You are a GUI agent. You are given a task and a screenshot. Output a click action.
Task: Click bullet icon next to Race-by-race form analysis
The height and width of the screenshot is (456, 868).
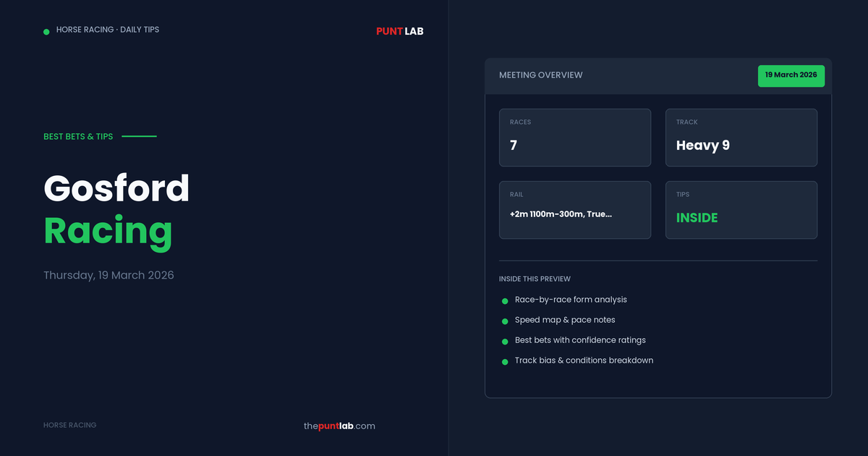(x=505, y=301)
